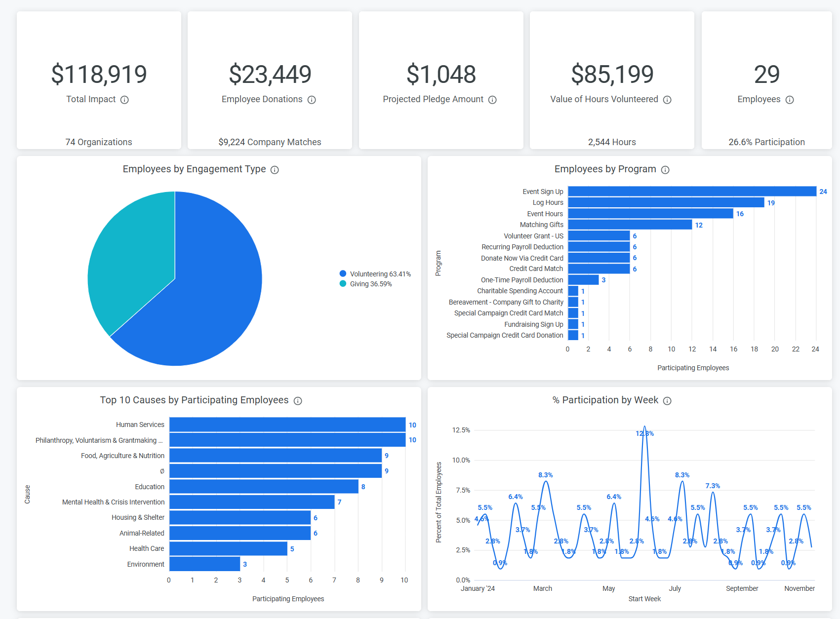
Task: Click the info icon beside Employee Donations
Action: coord(312,100)
